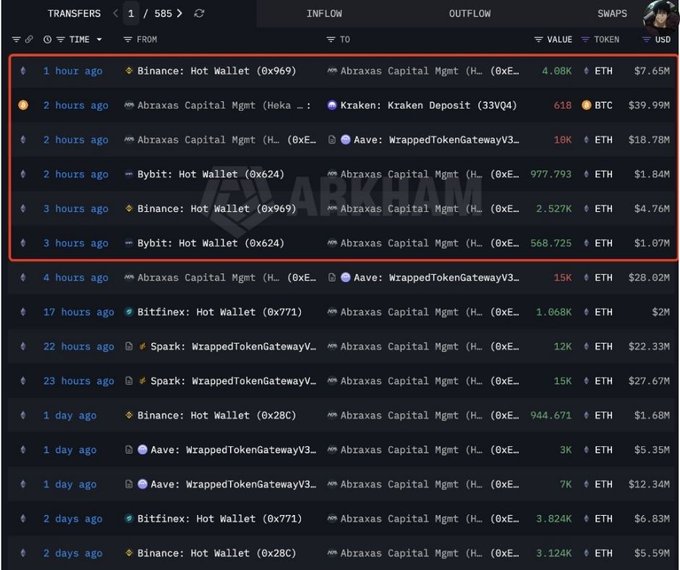Open the chain filter icon in header
680x570 pixels.
pyautogui.click(x=16, y=39)
